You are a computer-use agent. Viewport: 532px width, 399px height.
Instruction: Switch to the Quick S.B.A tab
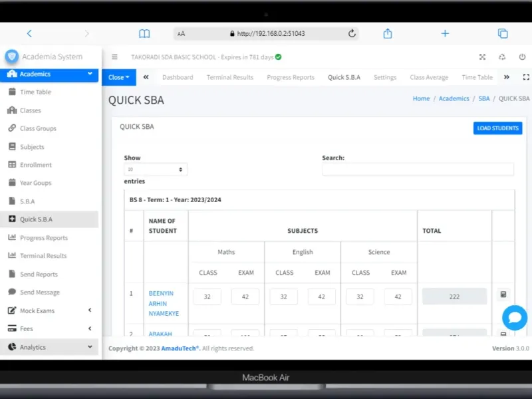point(344,77)
